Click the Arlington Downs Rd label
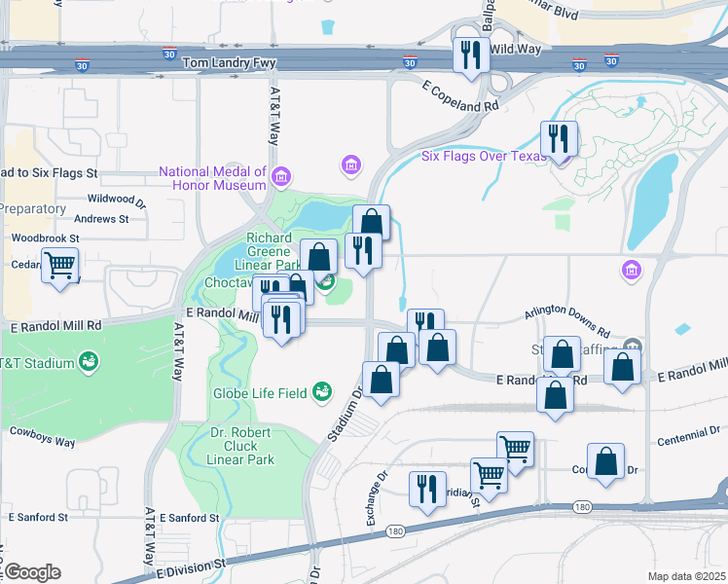The width and height of the screenshot is (728, 584). 567,320
